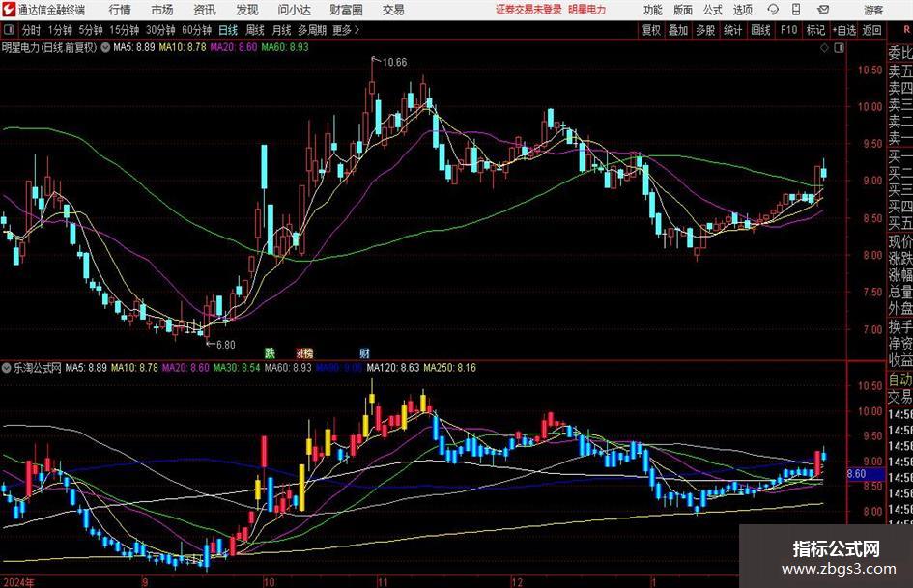Click the 10.66 high price annotation

click(394, 63)
